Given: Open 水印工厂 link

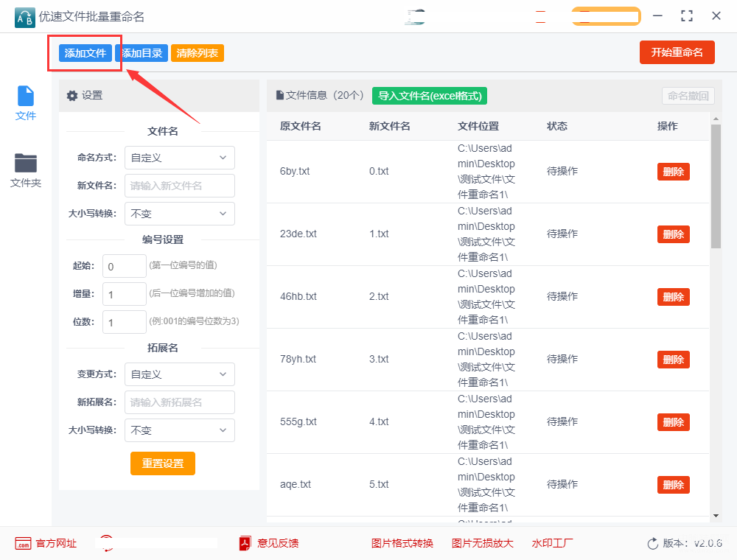Looking at the screenshot, I should (x=552, y=544).
